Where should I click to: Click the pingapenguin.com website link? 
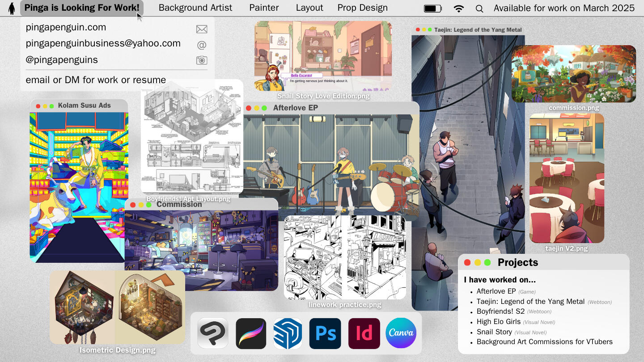[66, 27]
